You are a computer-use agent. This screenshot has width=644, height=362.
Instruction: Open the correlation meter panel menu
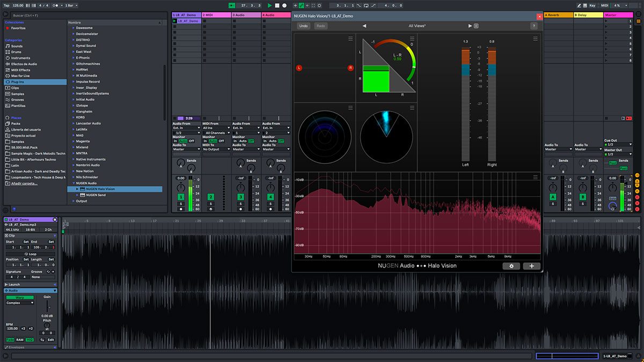coord(412,39)
